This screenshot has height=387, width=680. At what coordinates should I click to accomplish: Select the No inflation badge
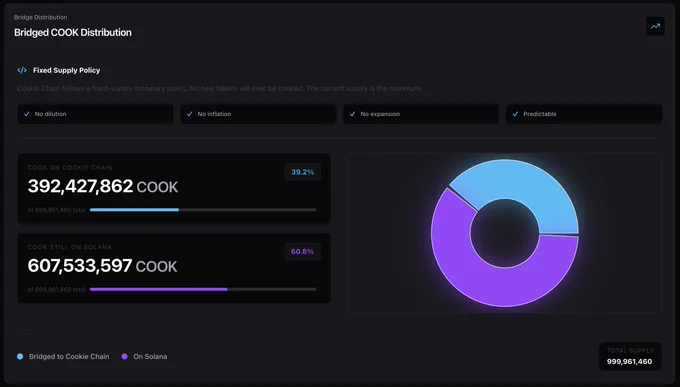click(258, 114)
